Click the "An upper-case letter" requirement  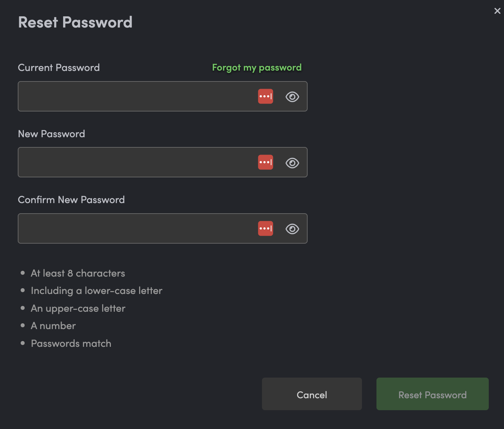78,308
